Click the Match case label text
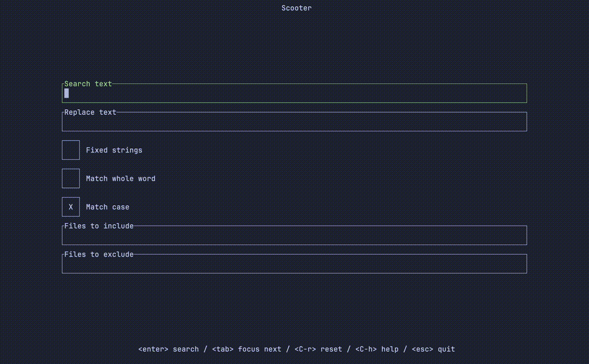 coord(107,207)
